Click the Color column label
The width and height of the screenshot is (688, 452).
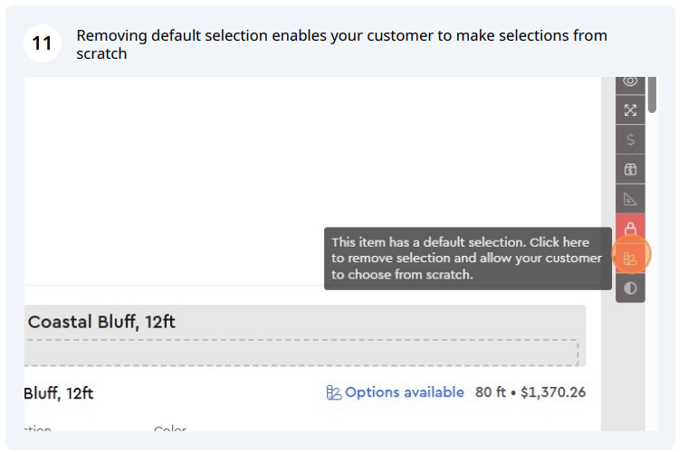170,428
